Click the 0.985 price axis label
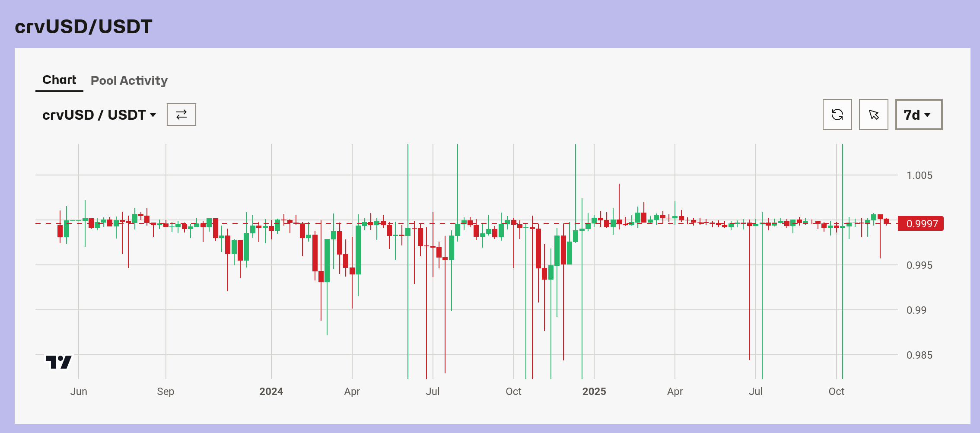Screen dimensions: 980x433 [919, 355]
